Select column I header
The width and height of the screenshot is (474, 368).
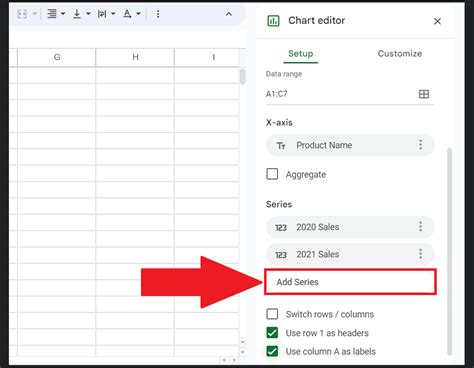(207, 57)
